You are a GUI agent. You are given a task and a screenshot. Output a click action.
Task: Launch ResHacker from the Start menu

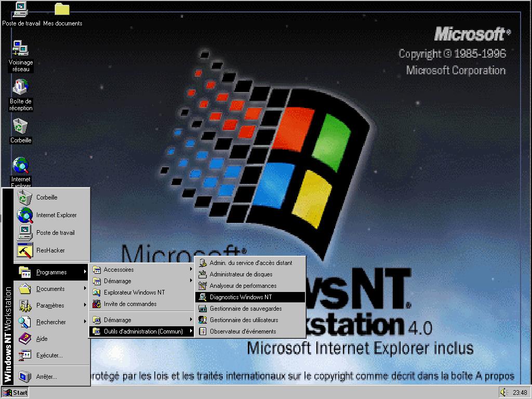point(50,250)
